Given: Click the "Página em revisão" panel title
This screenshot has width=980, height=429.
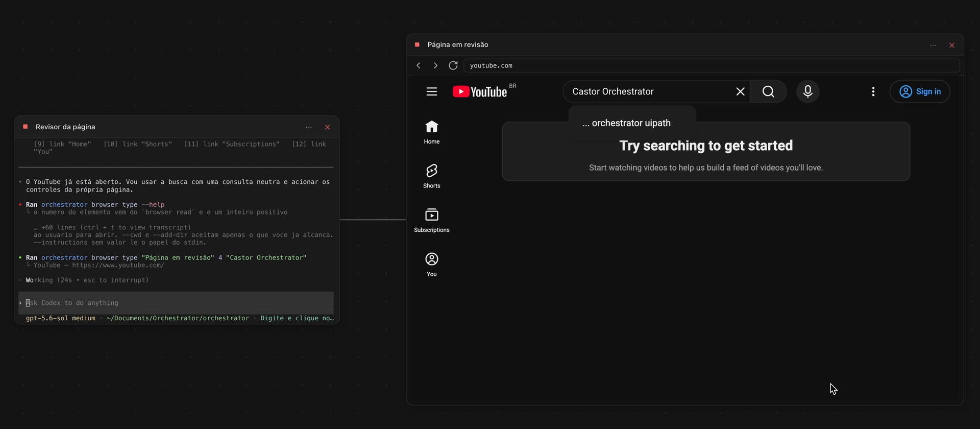Looking at the screenshot, I should pos(458,44).
